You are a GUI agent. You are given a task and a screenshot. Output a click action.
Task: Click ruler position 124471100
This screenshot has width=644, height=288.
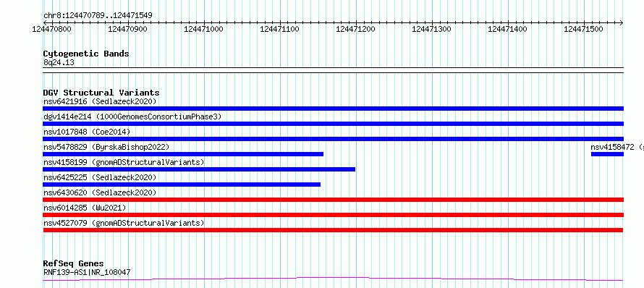[x=279, y=29]
